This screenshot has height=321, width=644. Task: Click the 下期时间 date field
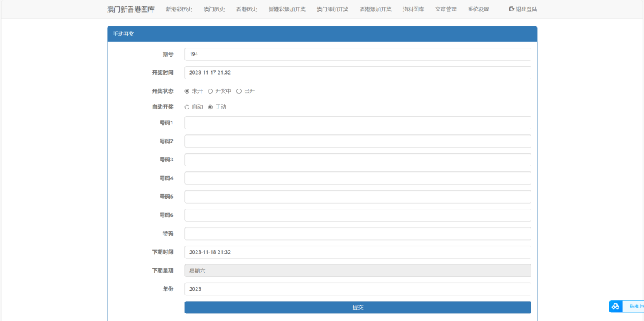[357, 252]
